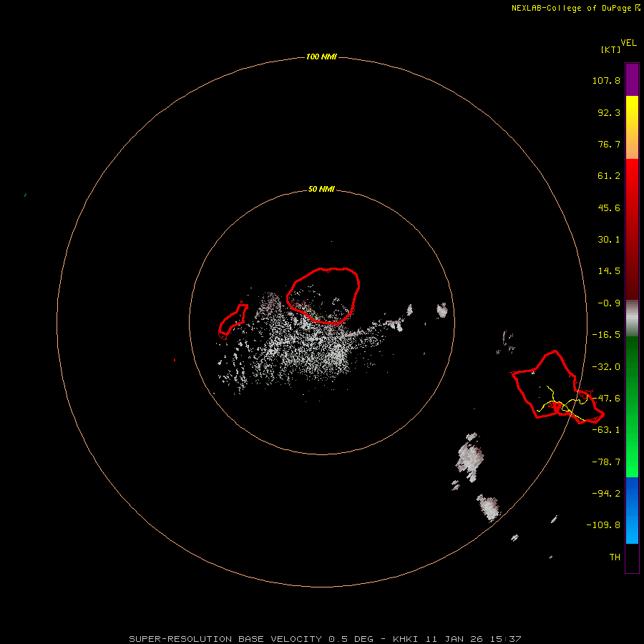Click the 30.1 legend value
Viewport: 644px width, 644px height.
click(x=609, y=240)
